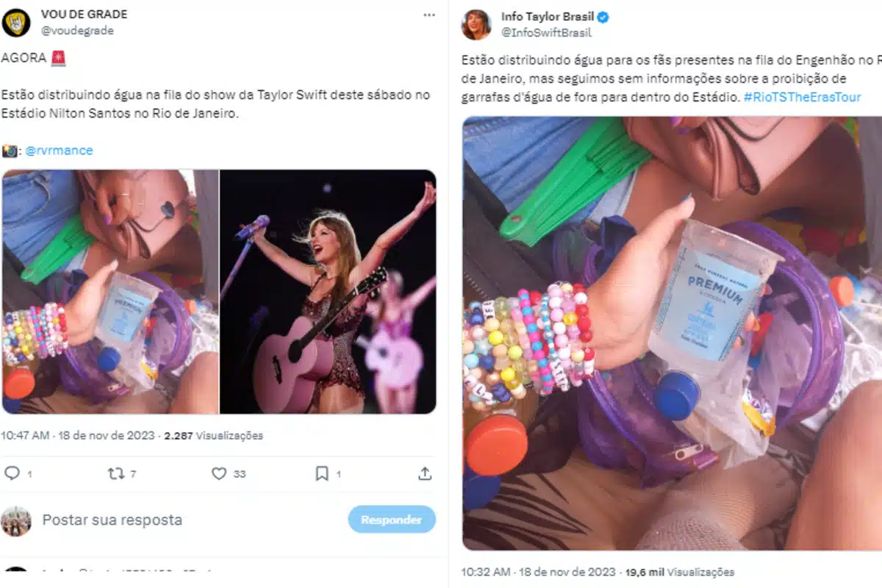Click the Postar sua resposta field
Screen dimensions: 882x588
click(x=112, y=520)
